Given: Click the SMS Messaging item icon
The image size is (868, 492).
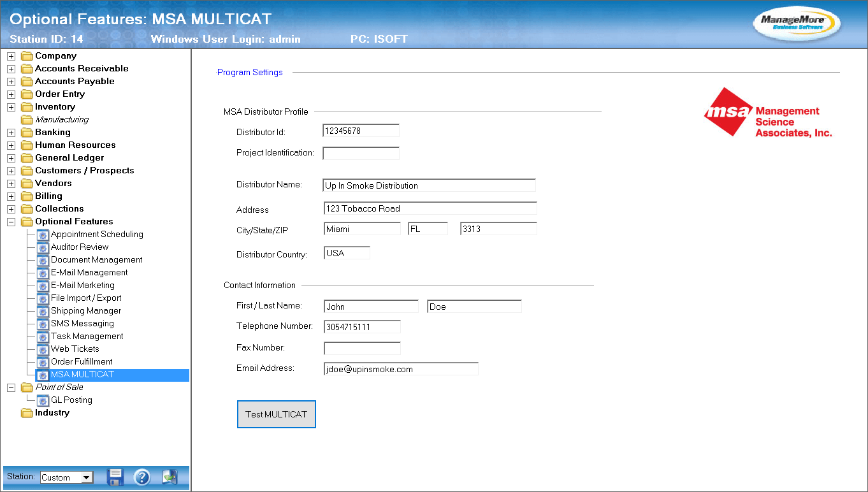Looking at the screenshot, I should point(43,324).
